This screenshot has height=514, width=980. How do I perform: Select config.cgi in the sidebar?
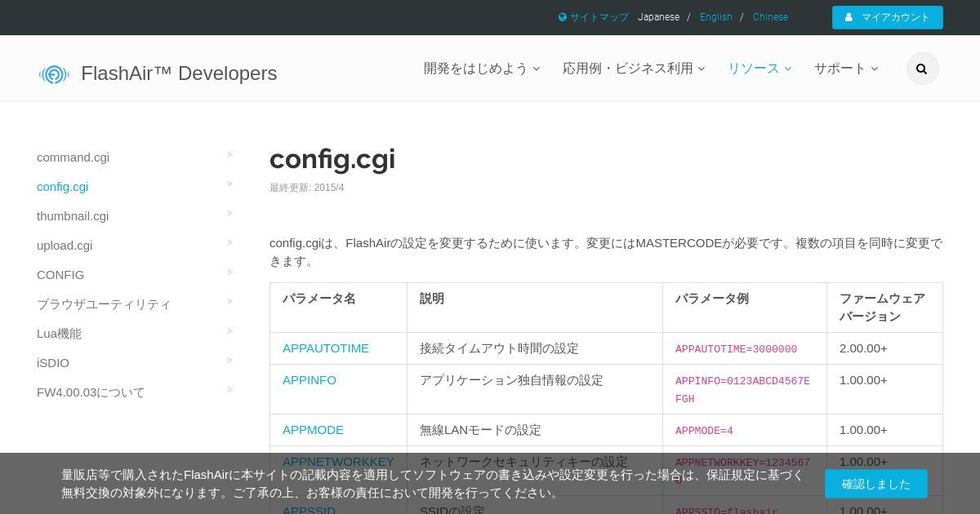tap(62, 187)
